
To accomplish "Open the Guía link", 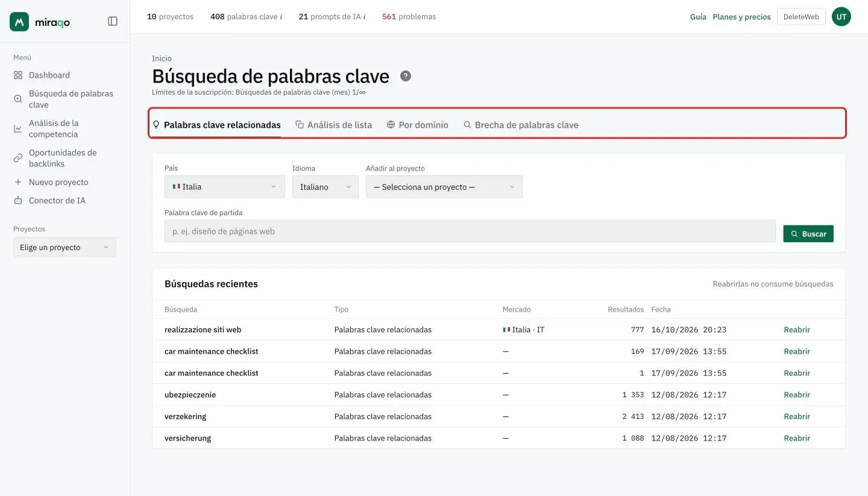I will tap(698, 17).
